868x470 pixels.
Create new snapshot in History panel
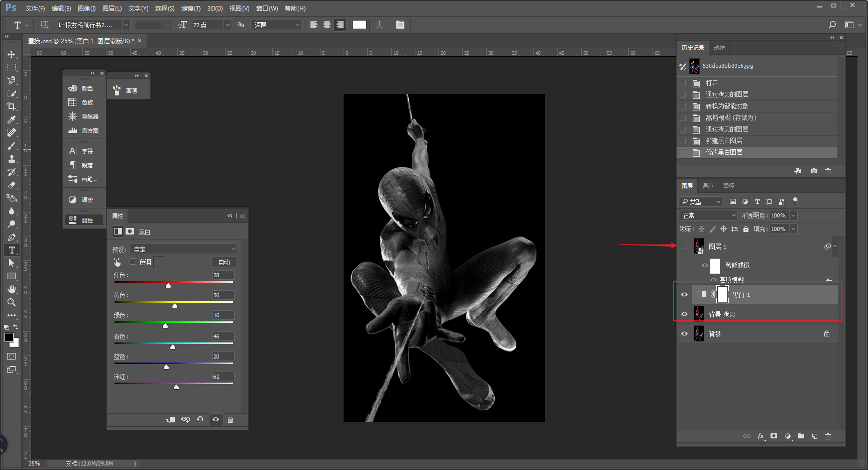pyautogui.click(x=814, y=171)
